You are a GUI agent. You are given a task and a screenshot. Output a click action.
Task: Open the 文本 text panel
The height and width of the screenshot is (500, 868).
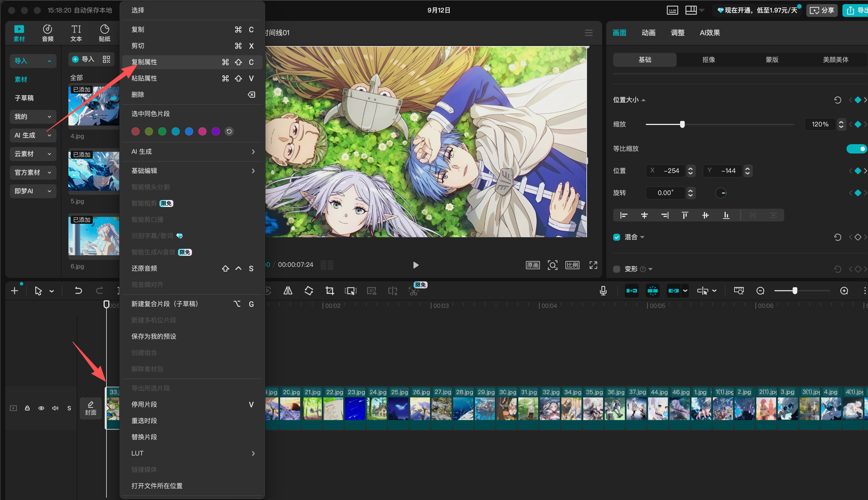point(76,33)
